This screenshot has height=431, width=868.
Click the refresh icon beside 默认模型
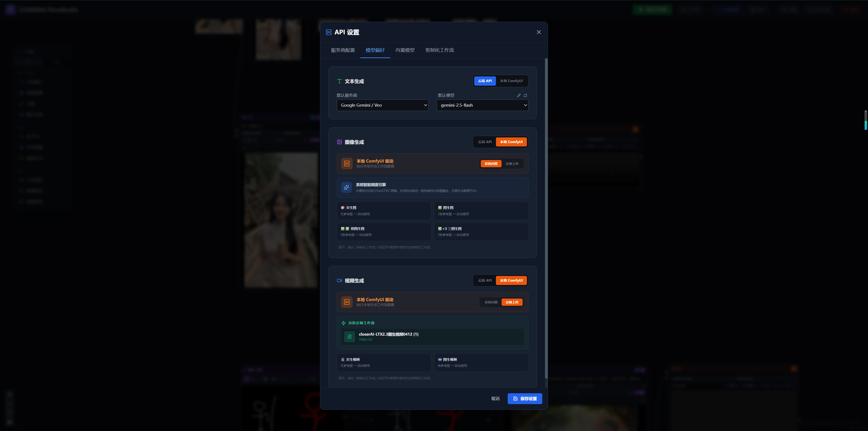pos(525,95)
